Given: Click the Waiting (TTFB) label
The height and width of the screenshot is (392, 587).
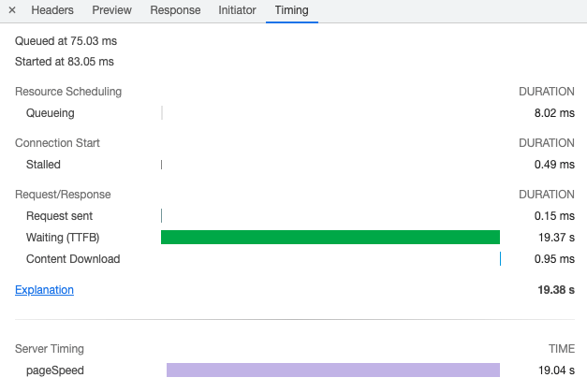Looking at the screenshot, I should tap(63, 238).
